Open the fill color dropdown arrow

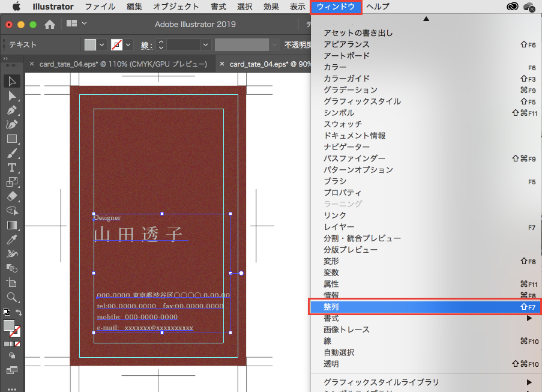point(101,45)
